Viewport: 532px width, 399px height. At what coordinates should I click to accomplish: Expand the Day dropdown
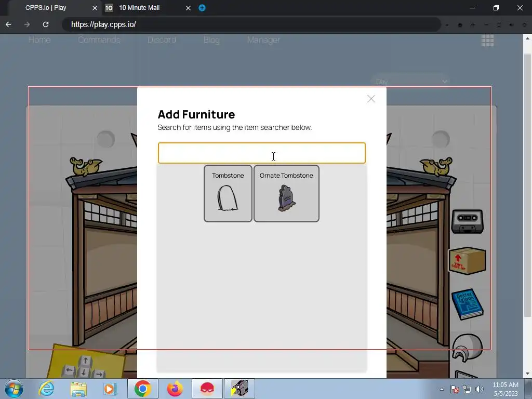[409, 82]
